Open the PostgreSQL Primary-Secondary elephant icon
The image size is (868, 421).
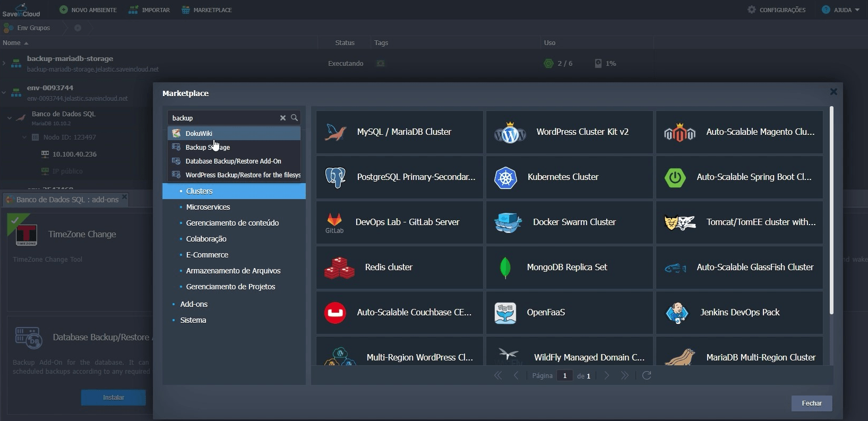336,177
